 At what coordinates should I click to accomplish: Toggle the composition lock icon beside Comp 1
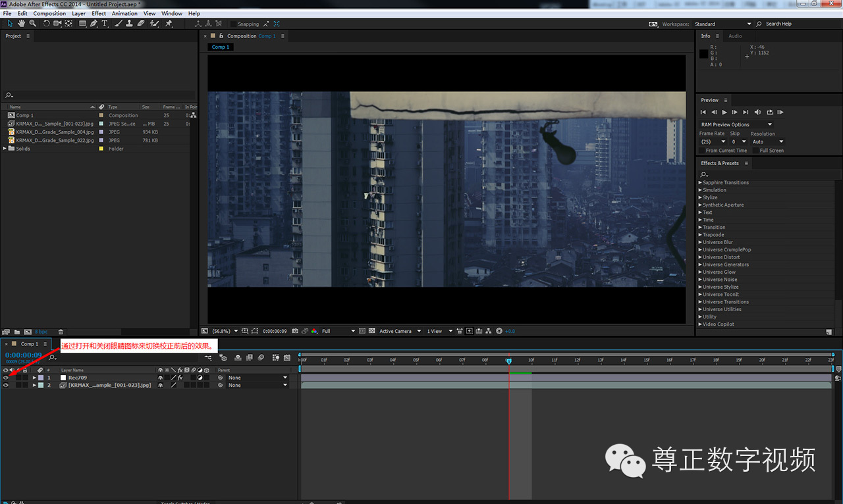tap(221, 36)
